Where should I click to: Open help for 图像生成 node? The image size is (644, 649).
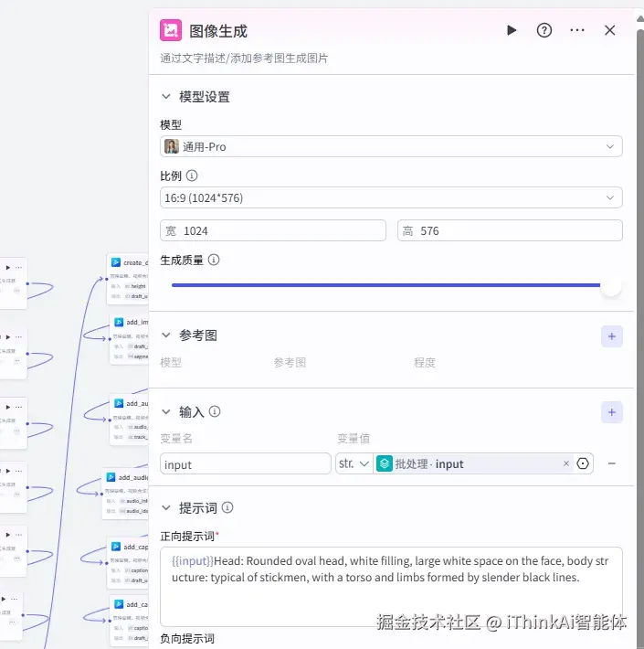pos(544,30)
